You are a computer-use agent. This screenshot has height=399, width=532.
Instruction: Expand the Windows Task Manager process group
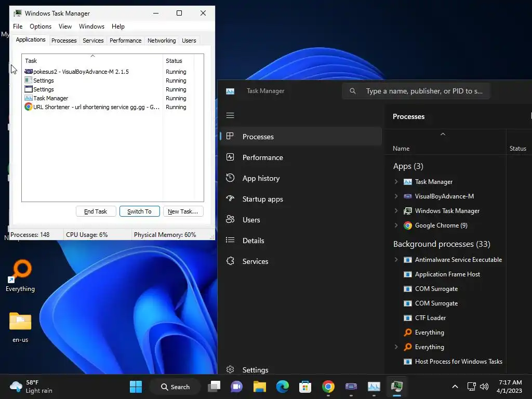(396, 211)
